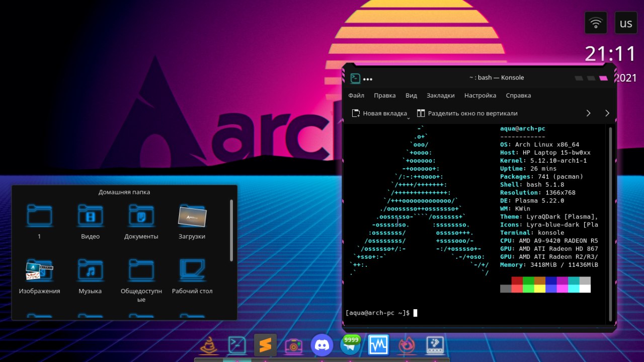Viewport: 644px width, 362px height.
Task: Click the bright yellow block in neofetch palette
Action: tap(539, 288)
